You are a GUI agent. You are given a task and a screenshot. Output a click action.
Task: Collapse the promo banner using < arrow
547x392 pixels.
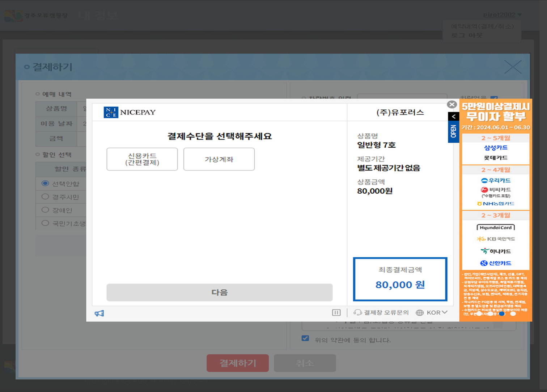[453, 117]
